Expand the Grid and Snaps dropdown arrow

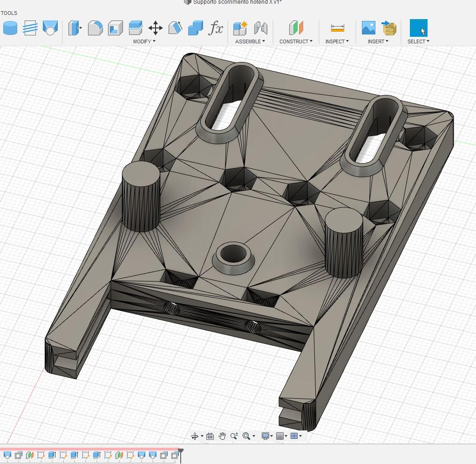coord(286,437)
